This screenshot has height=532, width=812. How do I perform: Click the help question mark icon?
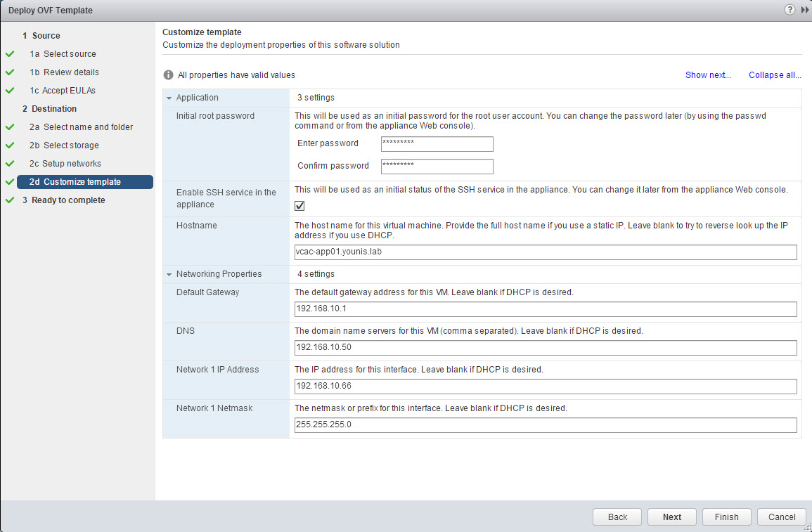pyautogui.click(x=790, y=10)
